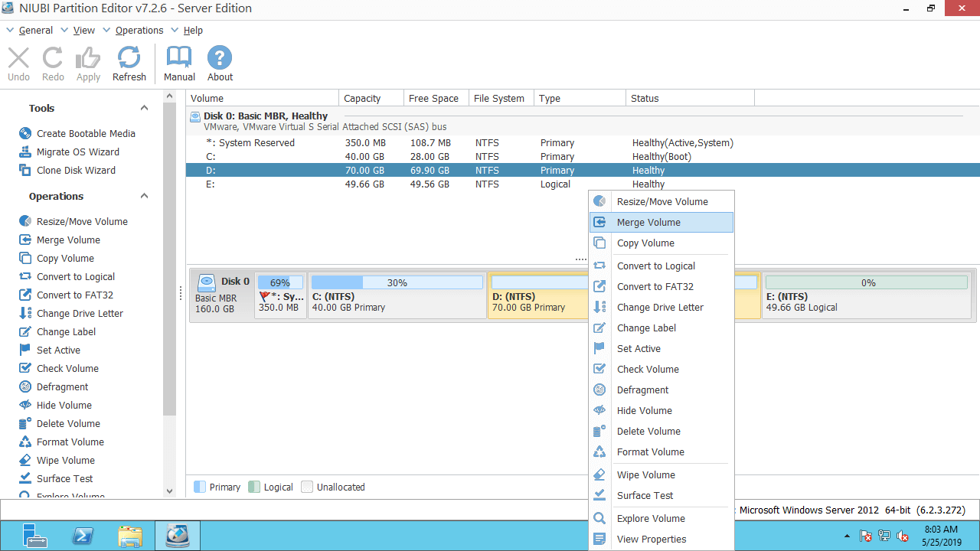Screen dimensions: 980x551
Task: Click the C: partition usage bar
Action: click(397, 282)
